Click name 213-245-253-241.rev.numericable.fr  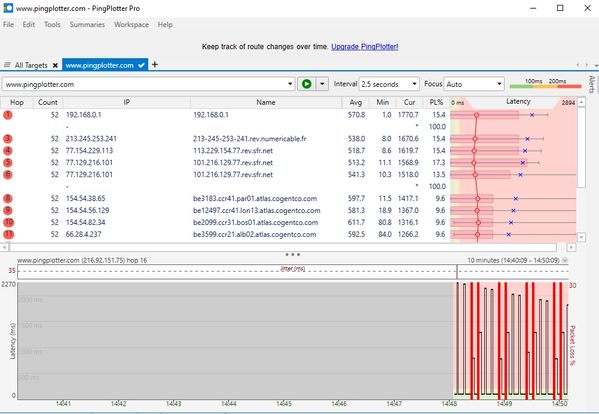click(x=249, y=139)
